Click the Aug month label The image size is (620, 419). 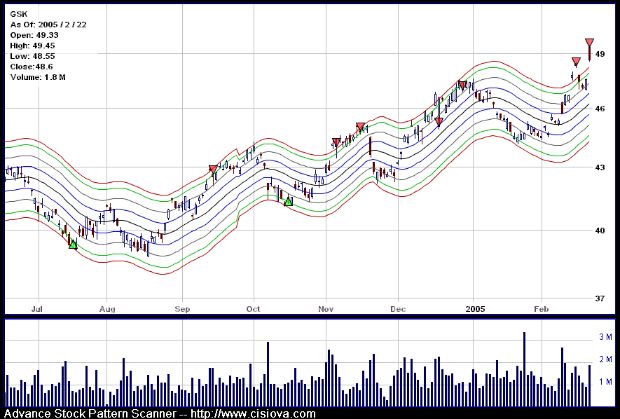(x=107, y=309)
